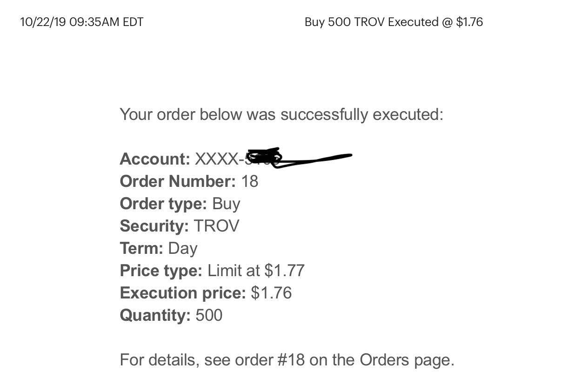The image size is (588, 384).
Task: Click the successfully executed confirmation sentence
Action: (x=281, y=114)
